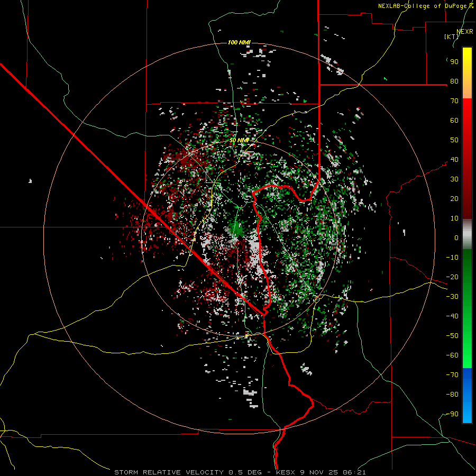Select the positive 50 scale value

tap(454, 140)
